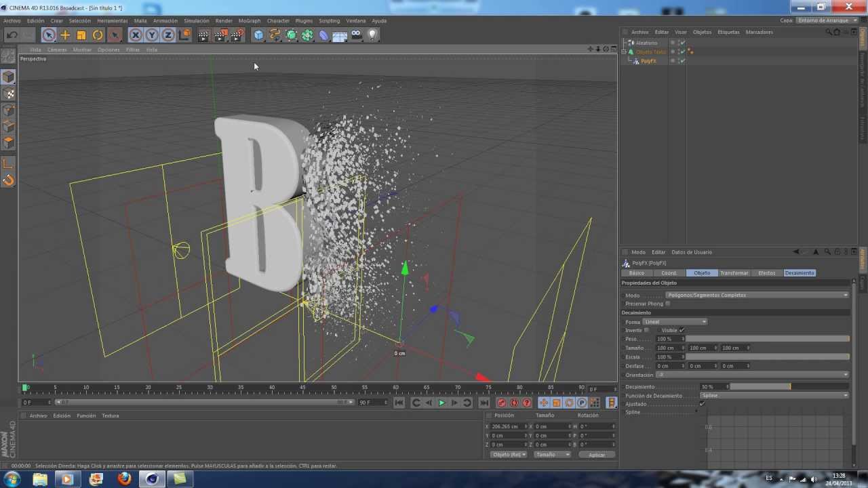The height and width of the screenshot is (488, 868).
Task: Click the undo arrow icon
Action: coord(12,35)
